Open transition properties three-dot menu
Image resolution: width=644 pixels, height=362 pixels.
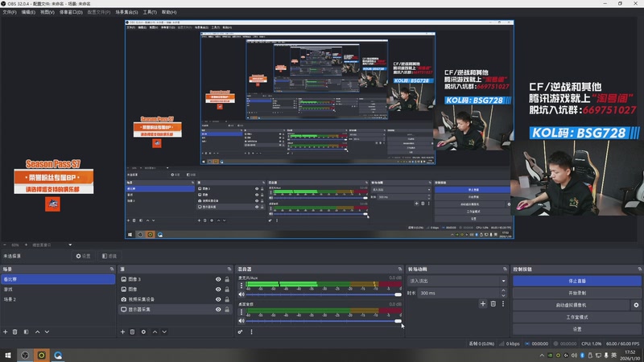502,304
